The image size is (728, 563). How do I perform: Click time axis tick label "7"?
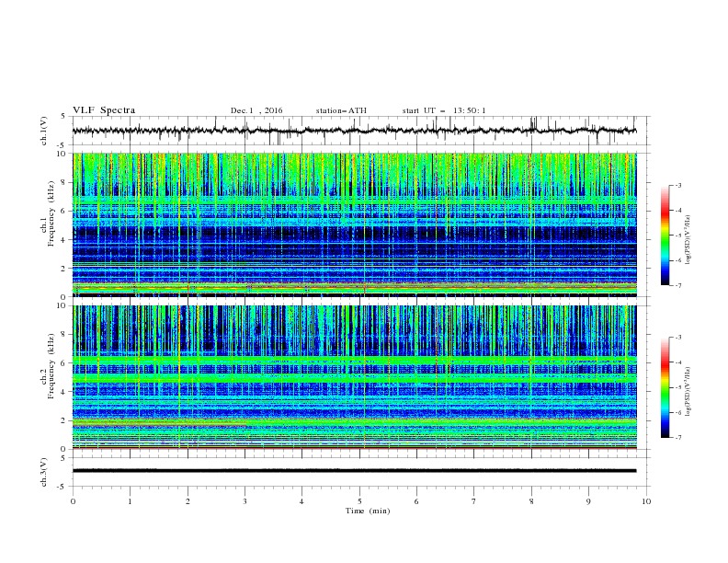pos(474,501)
